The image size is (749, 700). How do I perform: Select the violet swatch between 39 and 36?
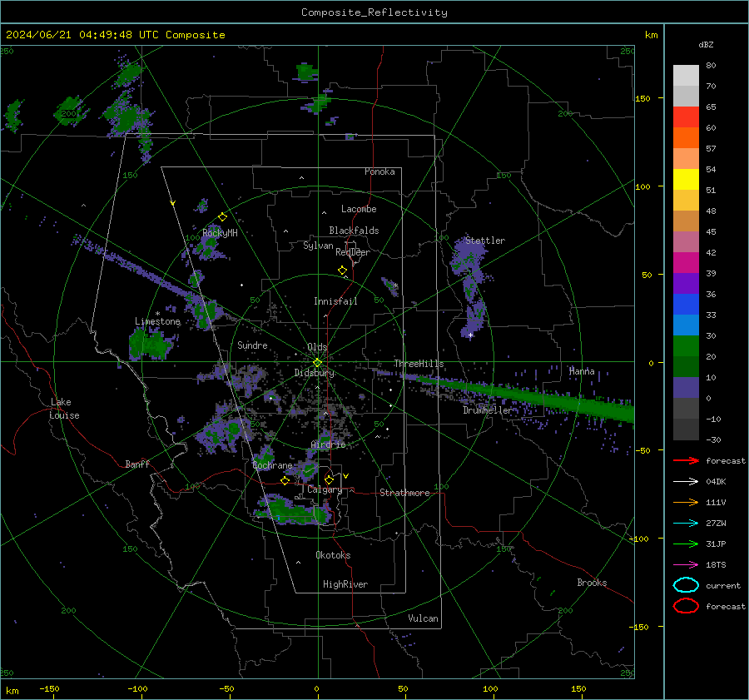click(686, 283)
